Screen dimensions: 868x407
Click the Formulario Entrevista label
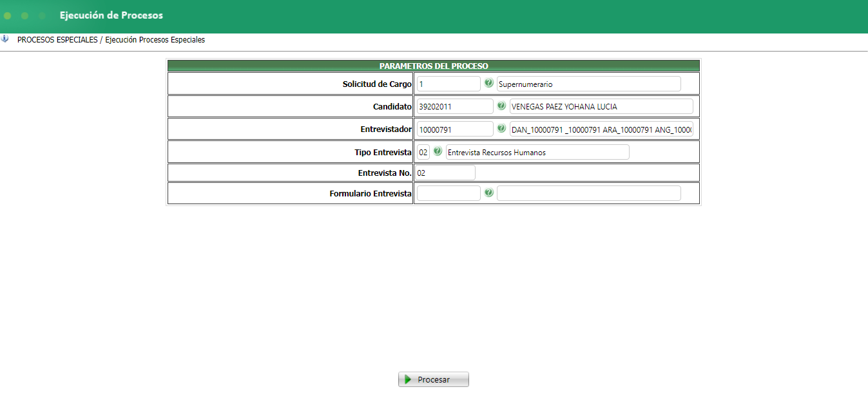pos(371,193)
